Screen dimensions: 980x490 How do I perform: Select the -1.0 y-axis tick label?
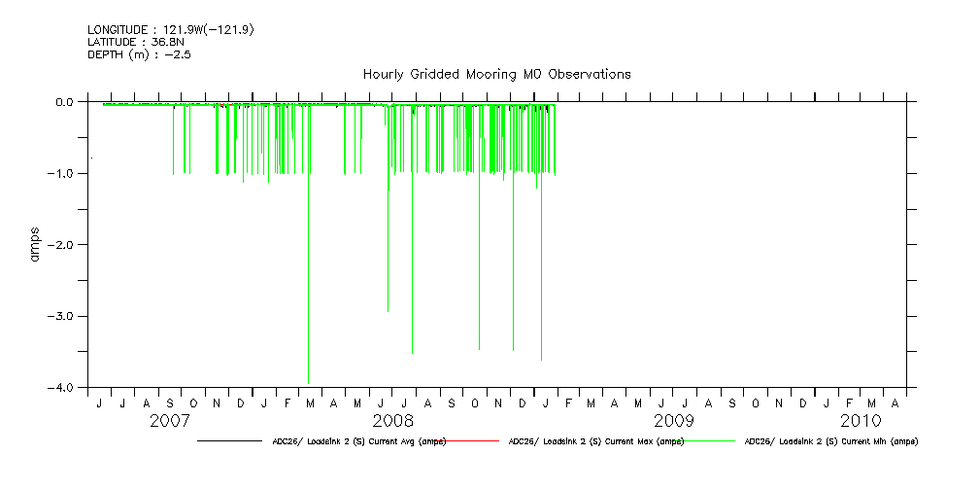click(62, 173)
